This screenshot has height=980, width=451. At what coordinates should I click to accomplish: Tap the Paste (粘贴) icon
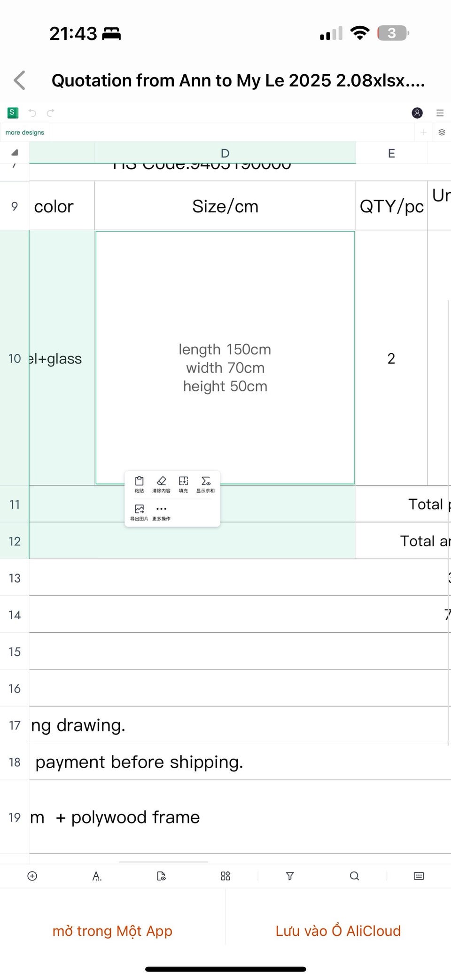[139, 484]
